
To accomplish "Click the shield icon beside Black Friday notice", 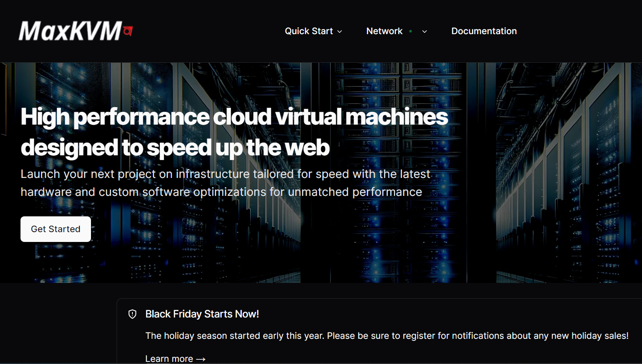I will (x=132, y=314).
